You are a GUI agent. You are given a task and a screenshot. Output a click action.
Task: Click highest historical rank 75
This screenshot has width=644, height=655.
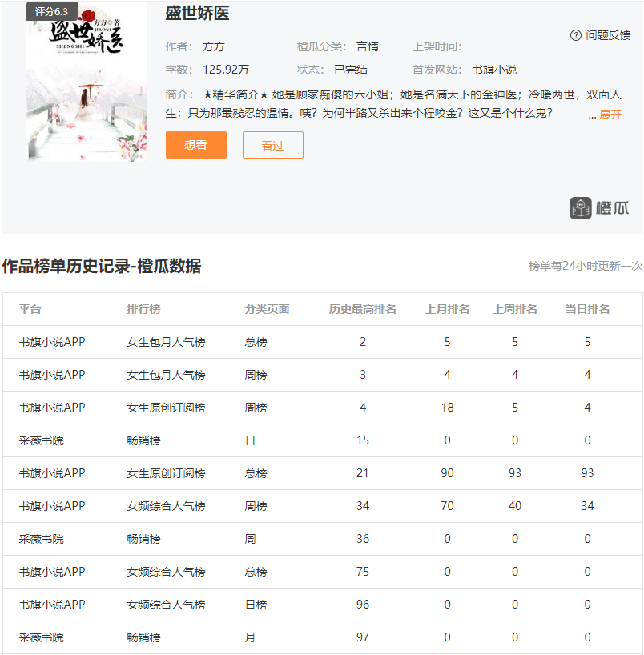[x=363, y=572]
